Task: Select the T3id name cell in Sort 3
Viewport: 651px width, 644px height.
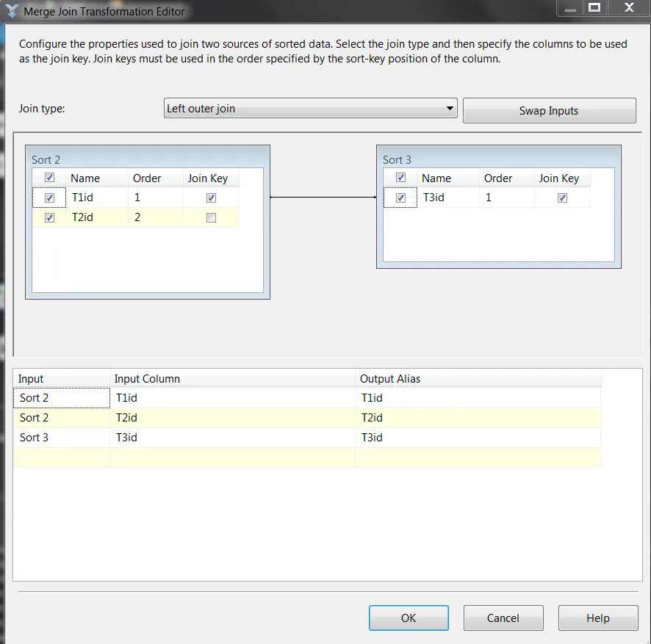Action: click(x=448, y=198)
